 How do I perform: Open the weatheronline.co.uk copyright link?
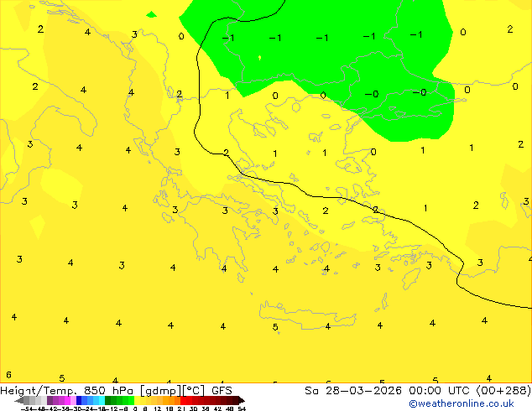[462, 403]
